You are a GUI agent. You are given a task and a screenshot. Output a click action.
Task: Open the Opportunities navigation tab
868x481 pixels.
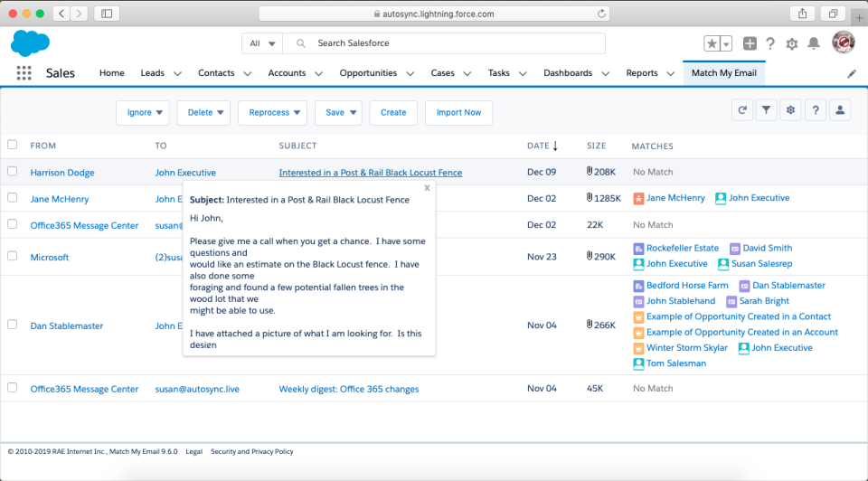(368, 73)
